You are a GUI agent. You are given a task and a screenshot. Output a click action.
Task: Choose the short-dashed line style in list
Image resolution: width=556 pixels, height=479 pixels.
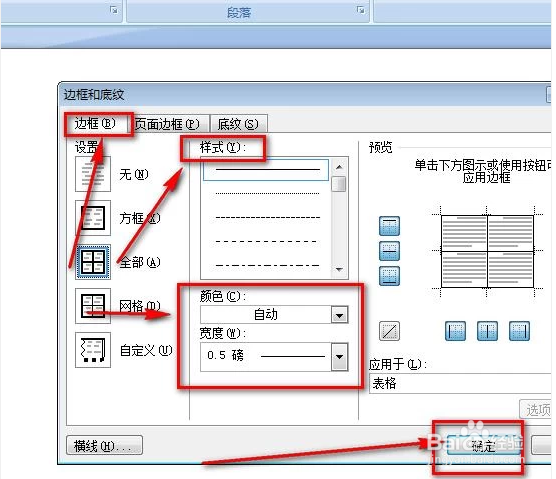267,218
